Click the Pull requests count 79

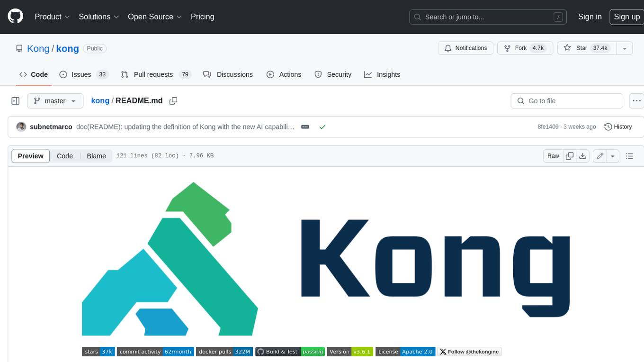coord(185,74)
